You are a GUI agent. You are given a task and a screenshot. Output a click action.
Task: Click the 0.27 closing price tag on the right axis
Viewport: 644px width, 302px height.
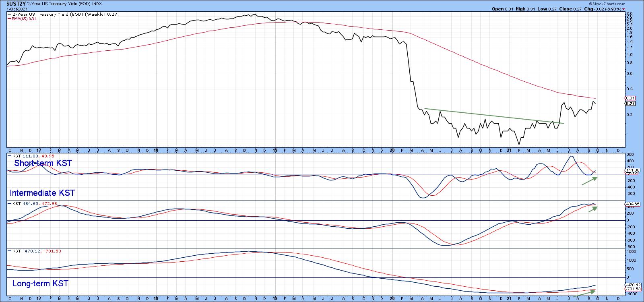(x=630, y=103)
